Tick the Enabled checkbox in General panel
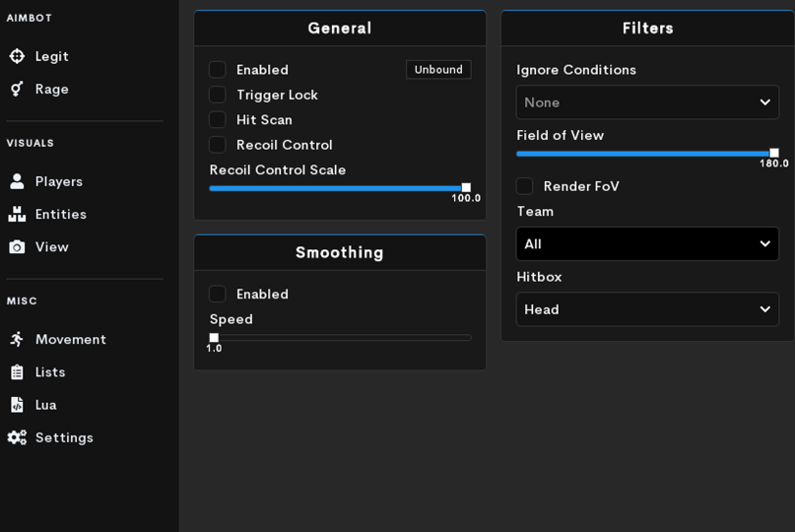795x532 pixels. click(x=218, y=70)
